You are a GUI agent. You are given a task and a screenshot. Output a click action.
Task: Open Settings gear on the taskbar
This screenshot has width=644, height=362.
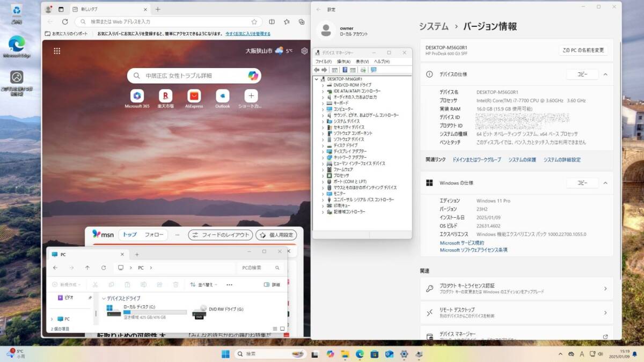click(x=404, y=354)
